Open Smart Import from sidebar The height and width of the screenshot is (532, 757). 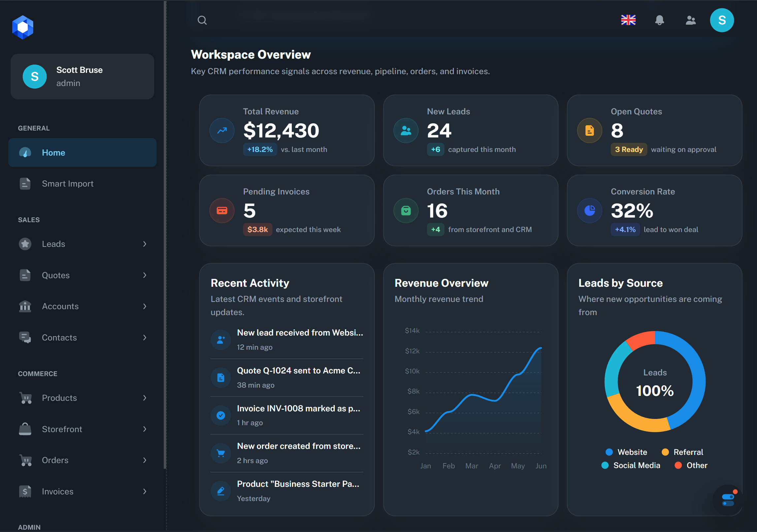(82, 184)
